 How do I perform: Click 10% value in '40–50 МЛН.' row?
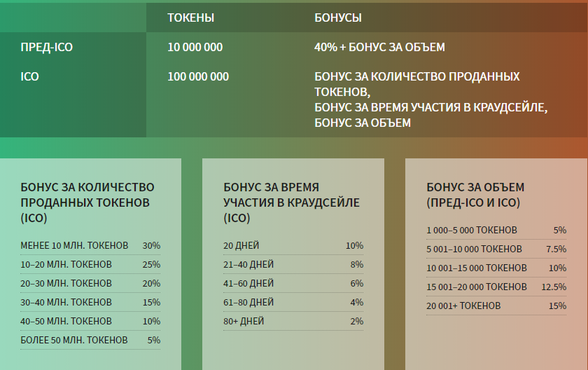pyautogui.click(x=151, y=321)
